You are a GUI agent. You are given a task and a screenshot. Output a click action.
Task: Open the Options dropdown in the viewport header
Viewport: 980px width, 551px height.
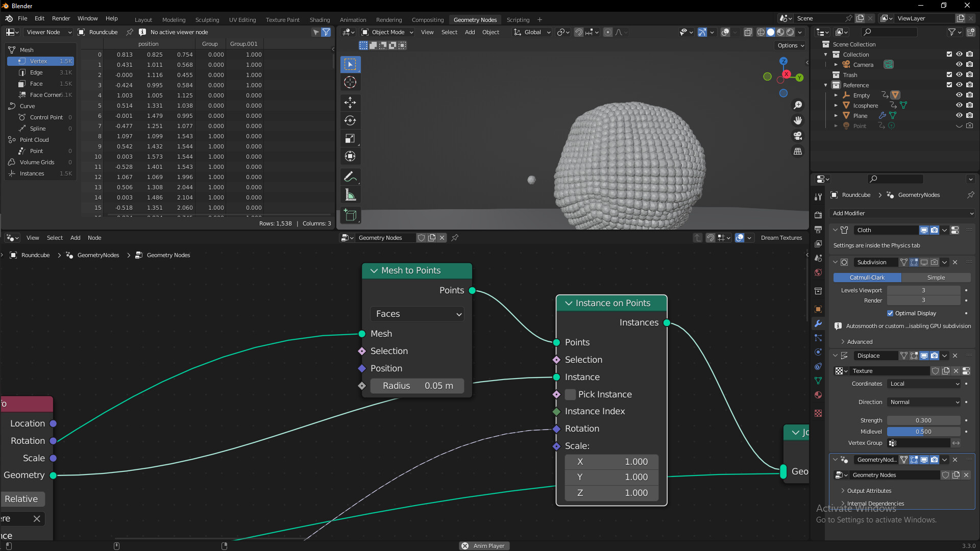click(790, 45)
